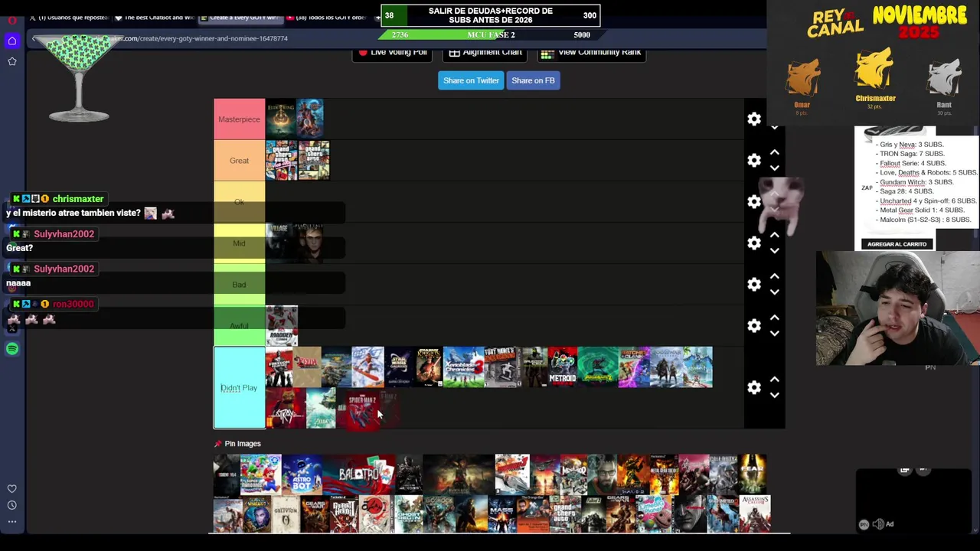The image size is (980, 551).
Task: Open the star bookmarks icon in sidebar
Action: (x=12, y=61)
